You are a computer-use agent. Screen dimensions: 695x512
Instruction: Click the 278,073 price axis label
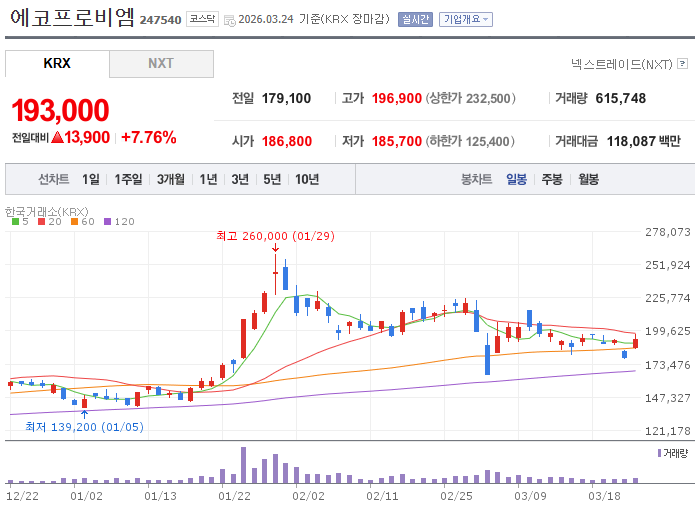[x=668, y=232]
